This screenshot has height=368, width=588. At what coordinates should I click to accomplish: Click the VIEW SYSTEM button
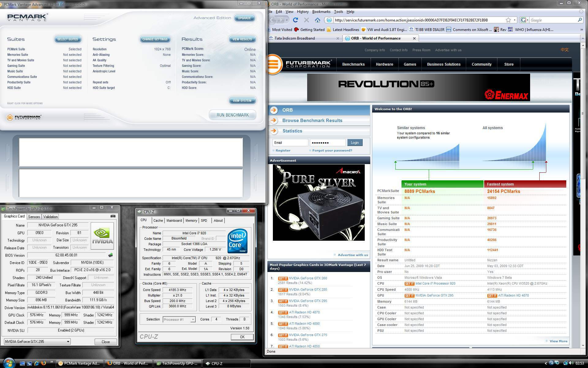(242, 101)
